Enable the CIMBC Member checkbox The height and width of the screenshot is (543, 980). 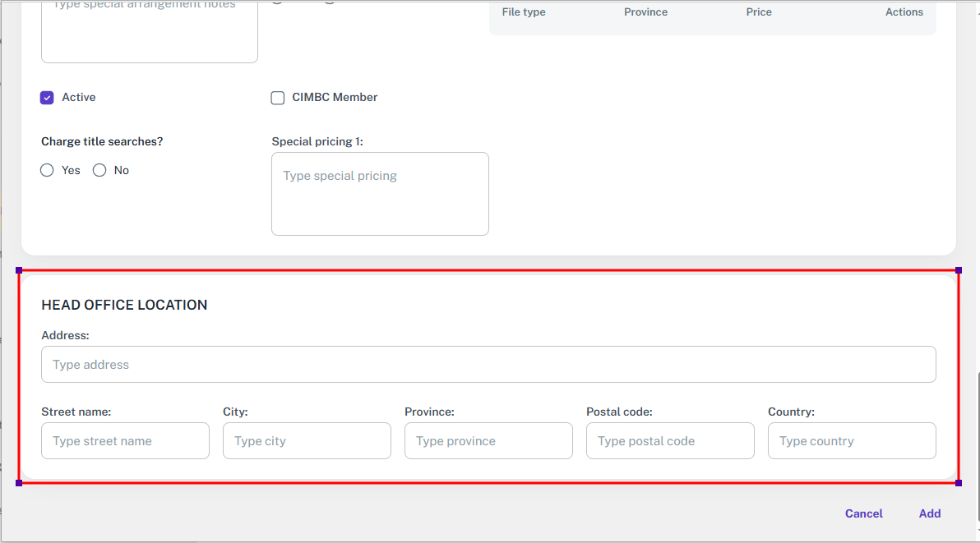(278, 98)
